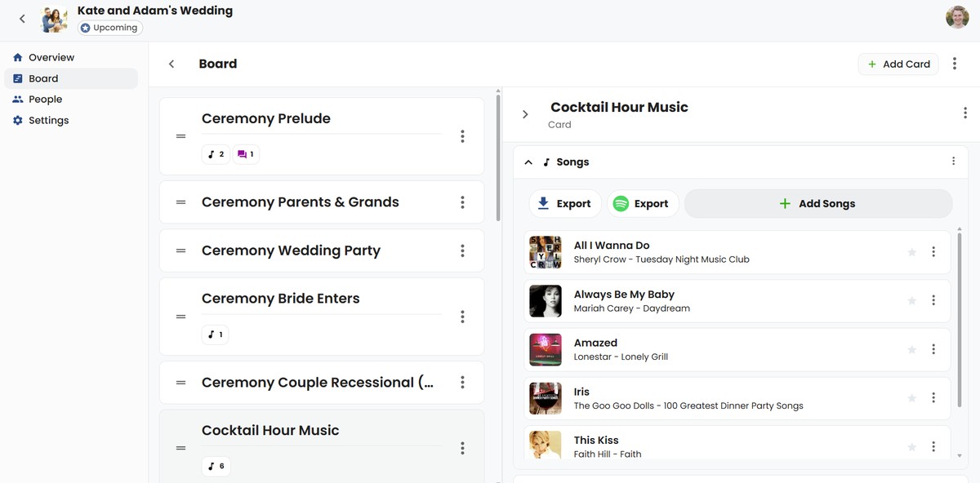This screenshot has height=483, width=980.
Task: Grab Ceremony Bride Enters drag handle
Action: click(181, 317)
